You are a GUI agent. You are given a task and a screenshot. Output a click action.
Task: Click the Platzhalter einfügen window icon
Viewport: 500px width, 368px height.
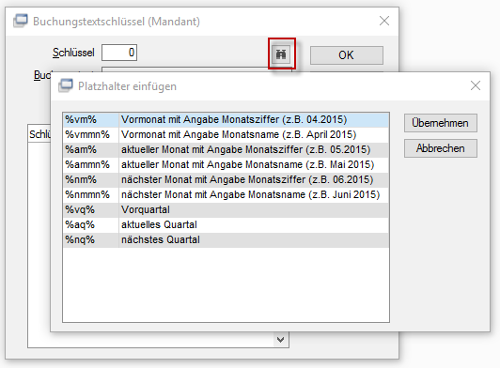pos(65,86)
